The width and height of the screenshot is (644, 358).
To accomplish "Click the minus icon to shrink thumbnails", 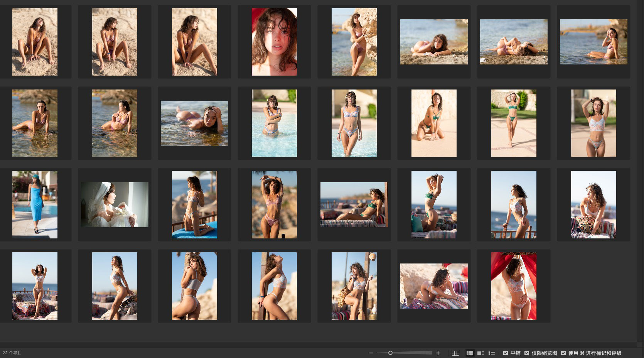I will (371, 353).
